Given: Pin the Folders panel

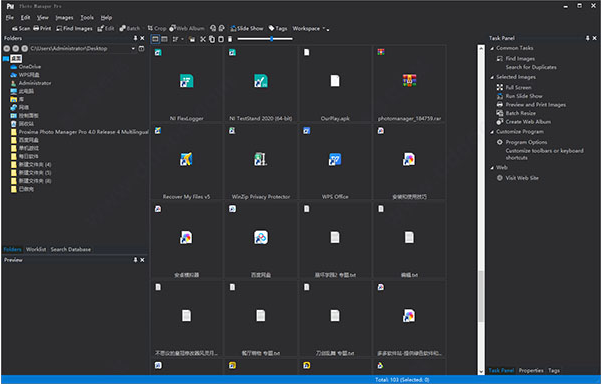Looking at the screenshot, I should [x=135, y=38].
